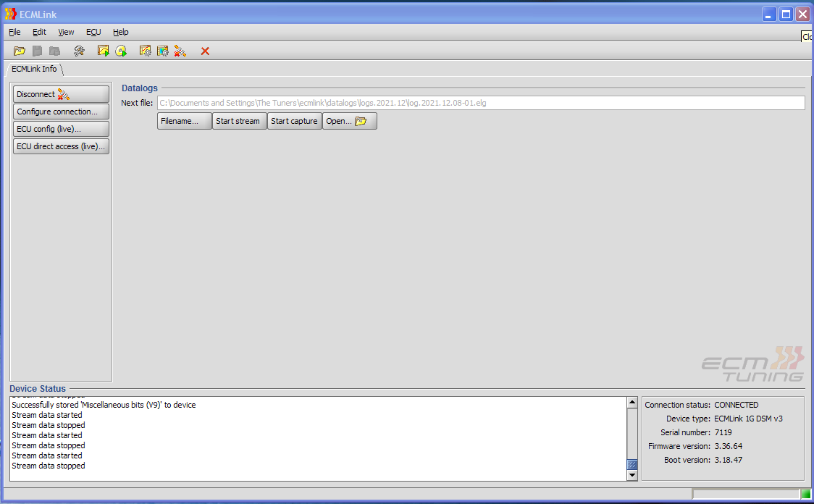
Task: Click the graph with gear settings icon
Action: pyautogui.click(x=146, y=51)
